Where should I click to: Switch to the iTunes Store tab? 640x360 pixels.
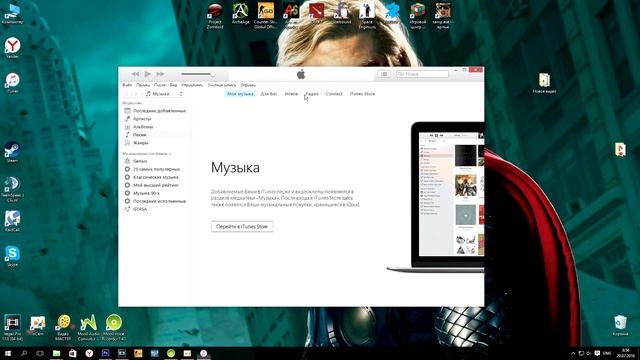362,94
